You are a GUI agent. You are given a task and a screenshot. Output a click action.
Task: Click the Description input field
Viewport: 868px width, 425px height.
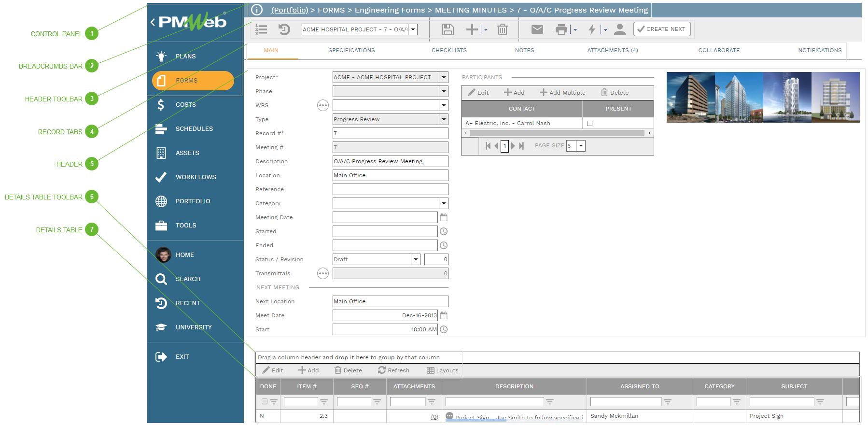pyautogui.click(x=391, y=161)
